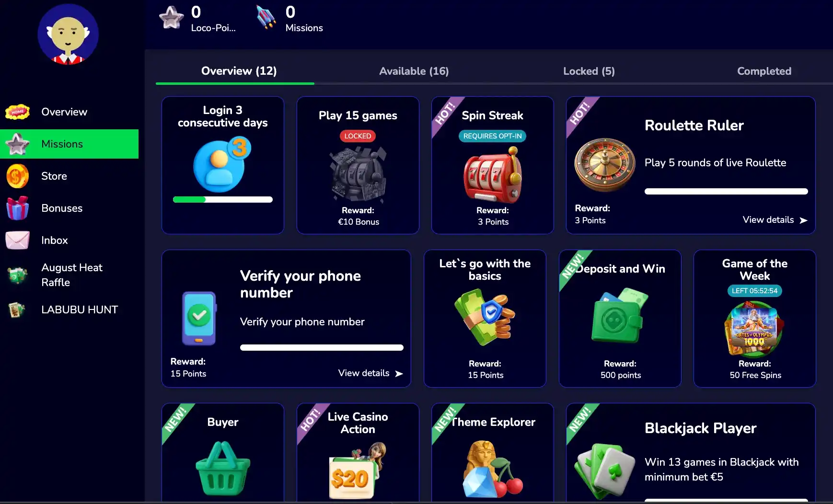Open the Game of the Week thumbnail
This screenshot has width=833, height=504.
point(754,329)
